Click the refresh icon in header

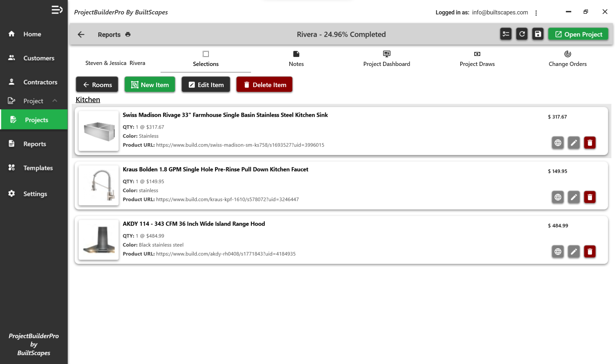point(522,34)
